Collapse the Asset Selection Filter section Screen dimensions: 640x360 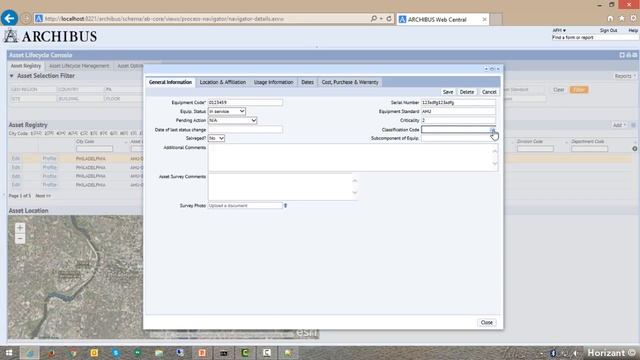tap(11, 76)
